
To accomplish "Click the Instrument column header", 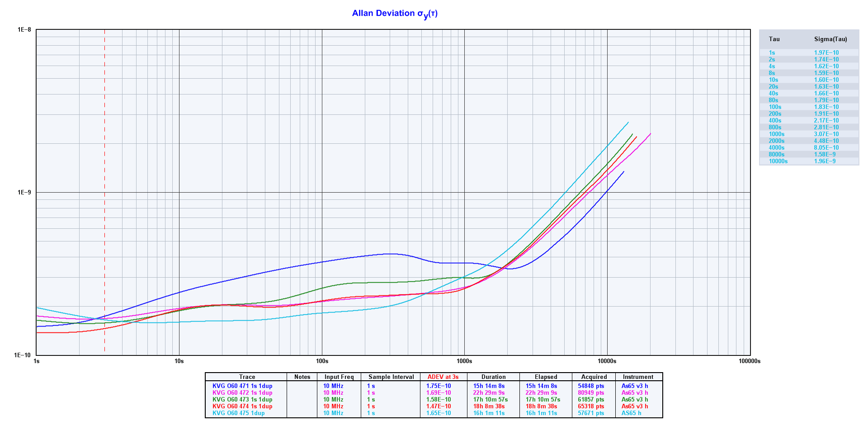I will (x=638, y=377).
